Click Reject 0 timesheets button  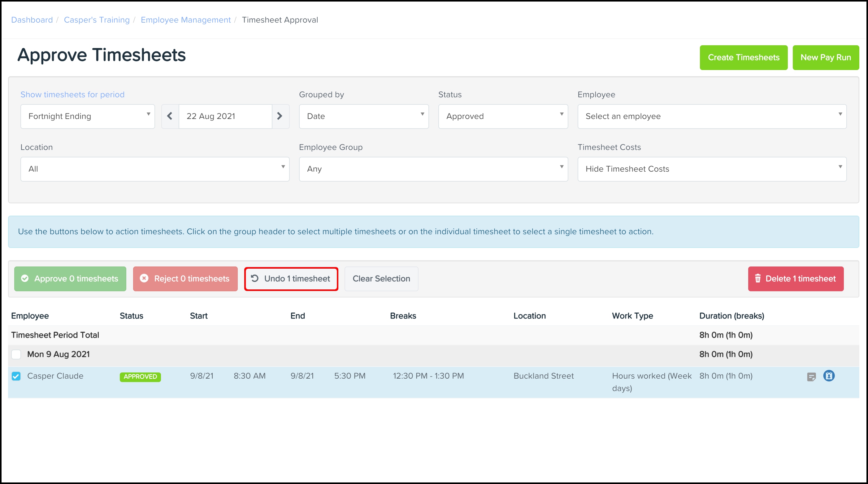point(185,279)
